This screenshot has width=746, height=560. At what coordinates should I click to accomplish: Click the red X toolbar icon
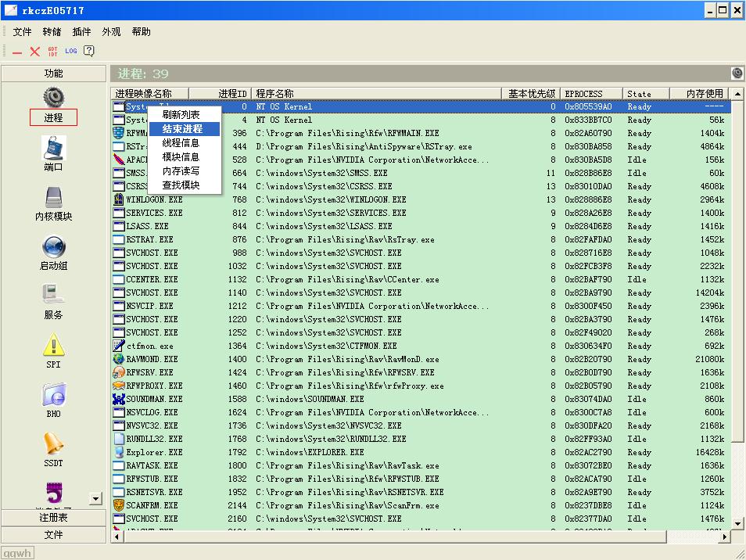[x=34, y=52]
